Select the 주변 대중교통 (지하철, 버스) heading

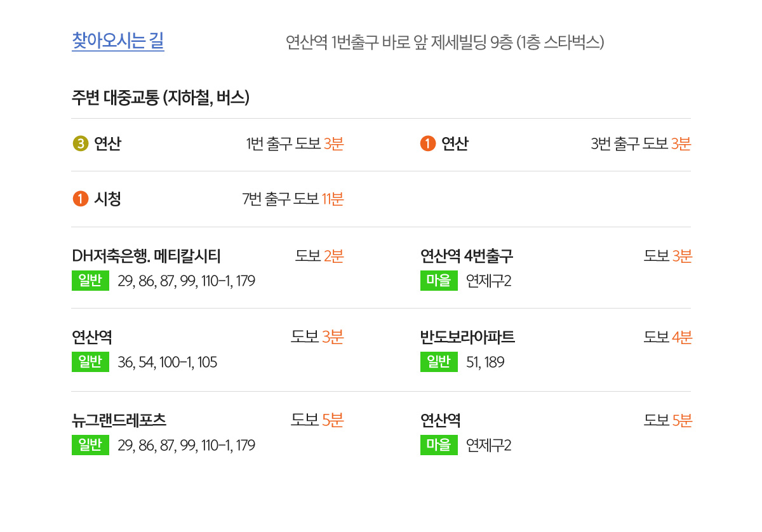[x=161, y=98]
